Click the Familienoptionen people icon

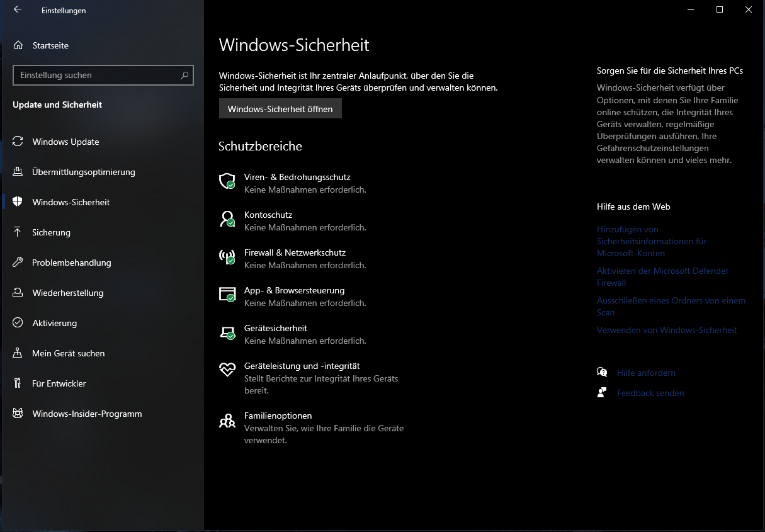[227, 420]
